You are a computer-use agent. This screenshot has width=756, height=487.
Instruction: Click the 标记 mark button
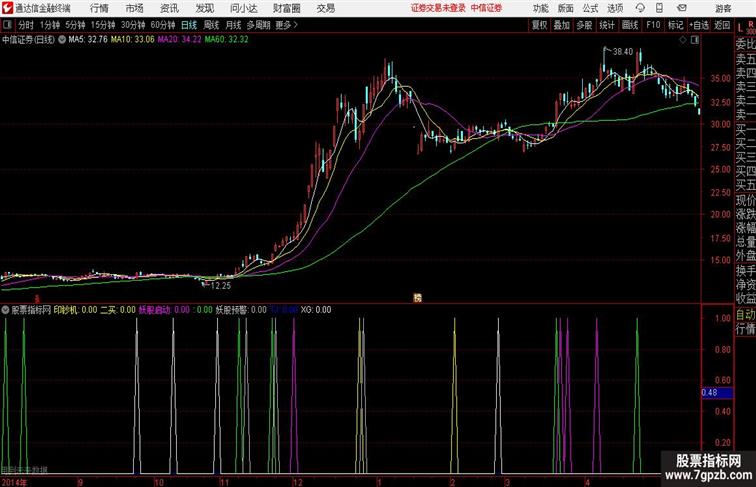[675, 25]
